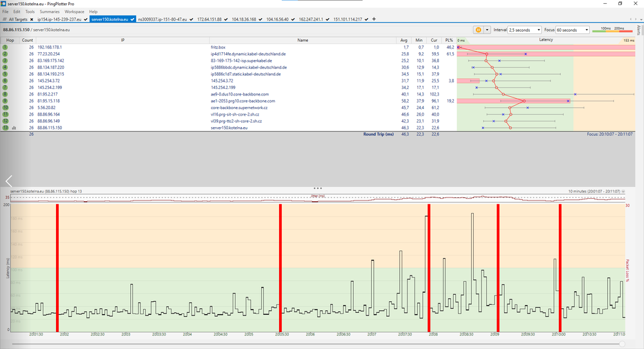Click the red packet loss bar near 20:05:30
The image size is (644, 349).
pos(280,268)
